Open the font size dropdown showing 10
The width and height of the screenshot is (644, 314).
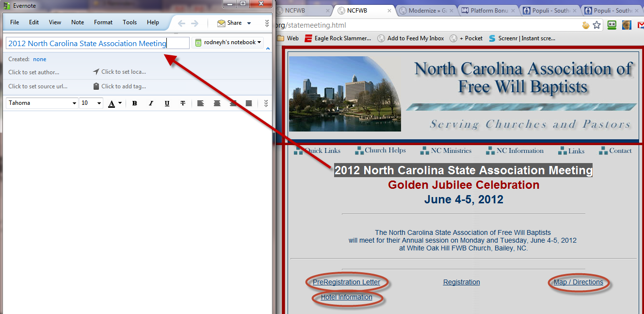[x=99, y=103]
